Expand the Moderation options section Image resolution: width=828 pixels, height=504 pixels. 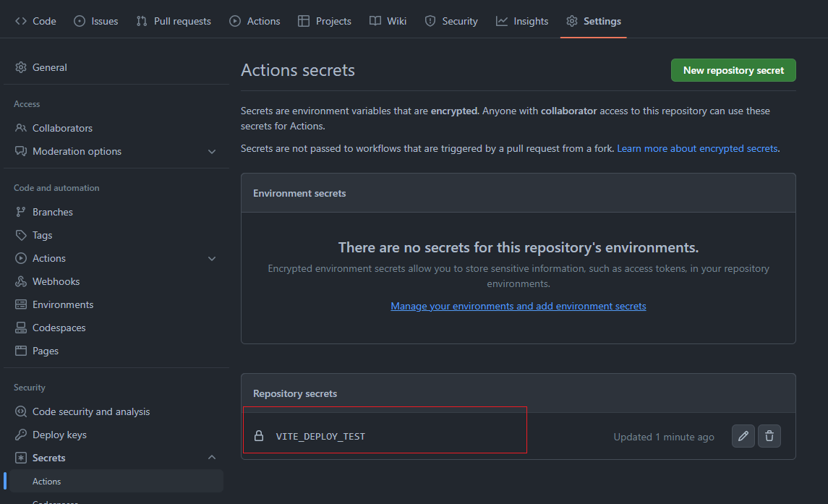tap(212, 151)
